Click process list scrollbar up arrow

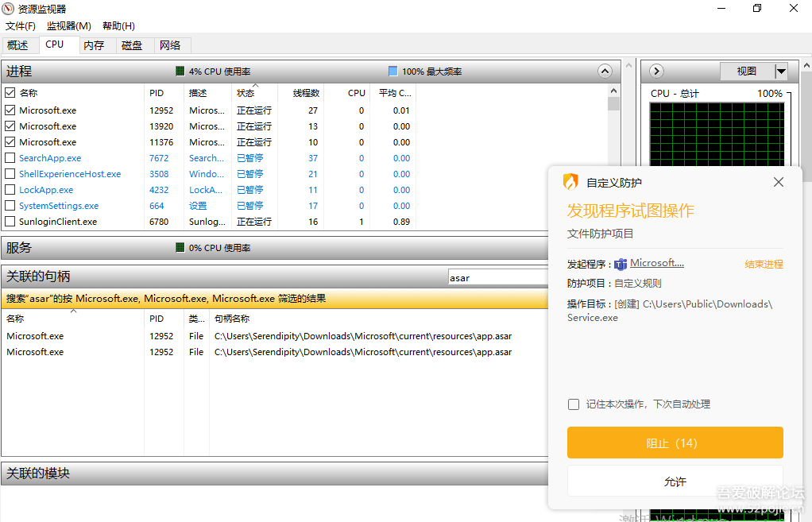point(613,91)
